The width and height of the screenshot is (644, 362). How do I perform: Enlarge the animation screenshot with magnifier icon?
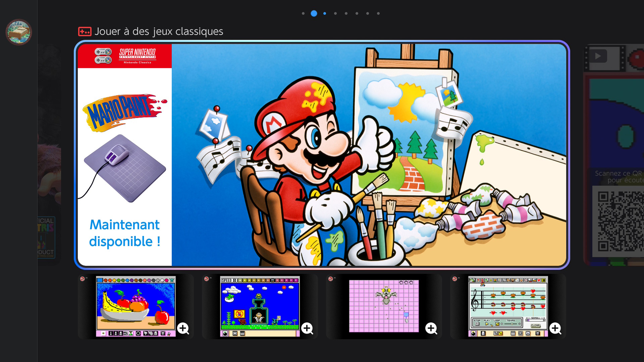[x=307, y=328]
